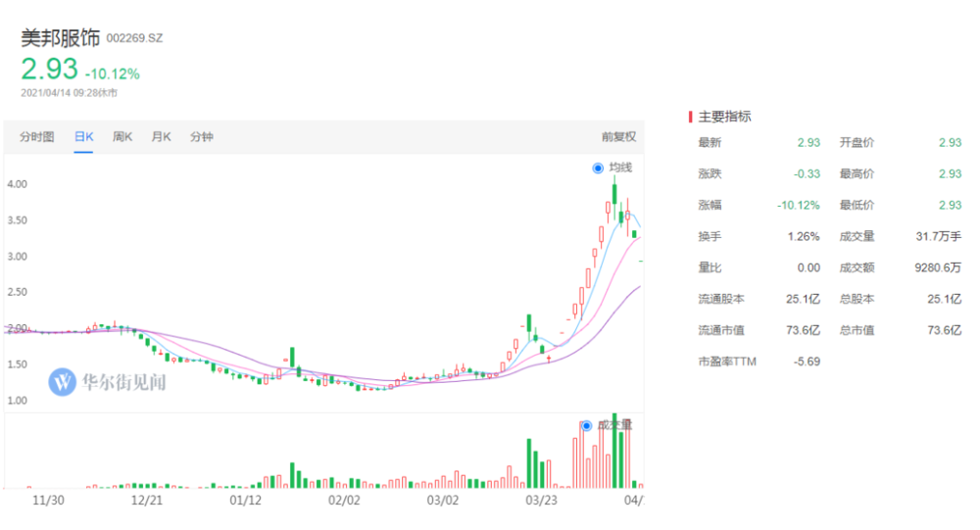Click the 总市值 value 73.6亿
980x530 pixels.
944,330
